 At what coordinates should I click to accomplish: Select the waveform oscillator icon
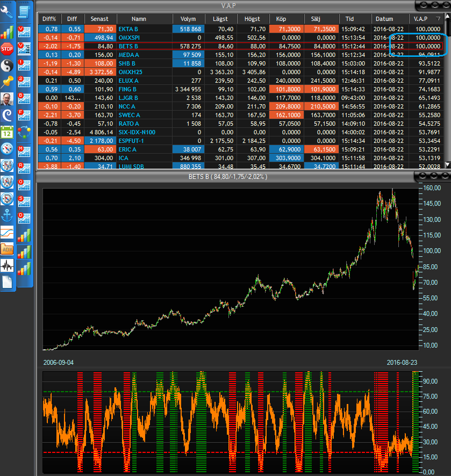click(x=7, y=265)
